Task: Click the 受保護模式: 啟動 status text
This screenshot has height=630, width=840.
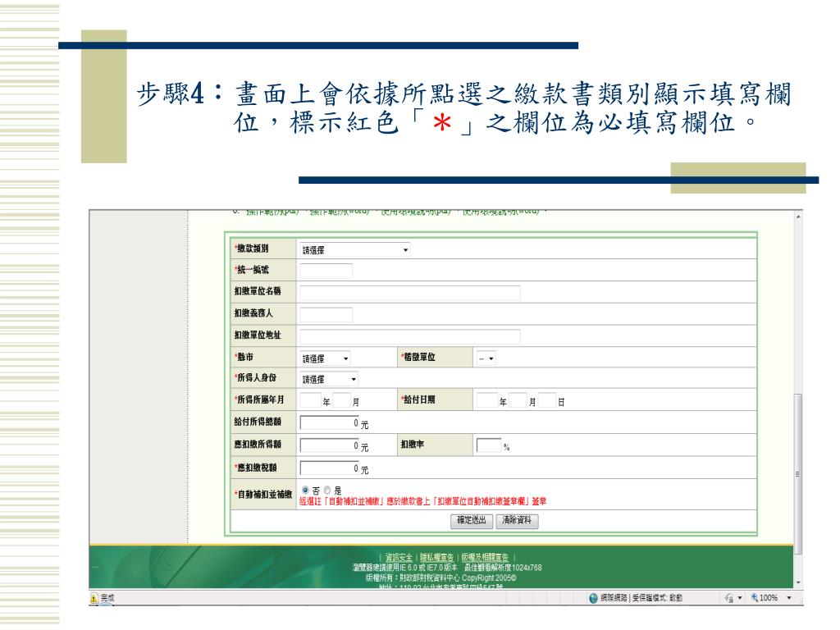Action: [657, 598]
